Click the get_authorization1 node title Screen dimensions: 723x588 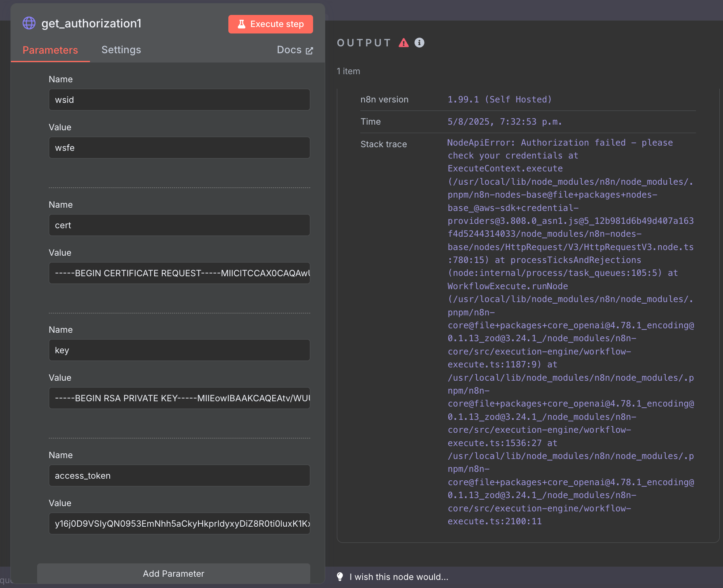[92, 23]
